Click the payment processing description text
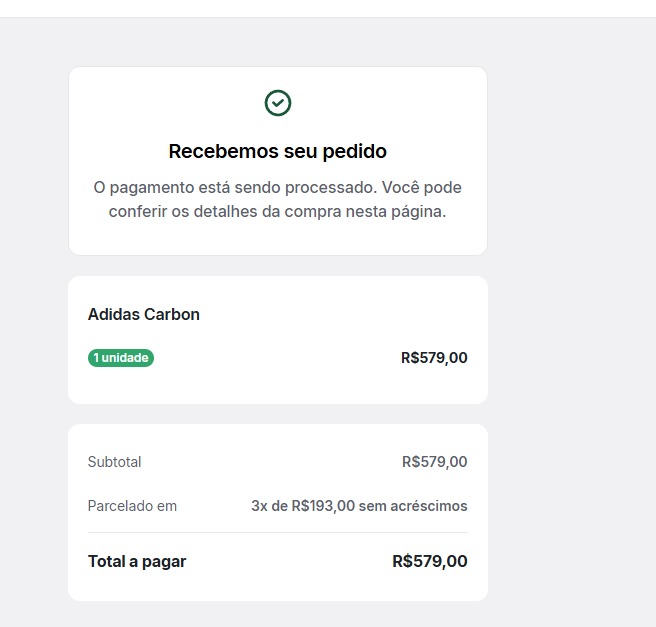The height and width of the screenshot is (627, 656). (x=278, y=200)
